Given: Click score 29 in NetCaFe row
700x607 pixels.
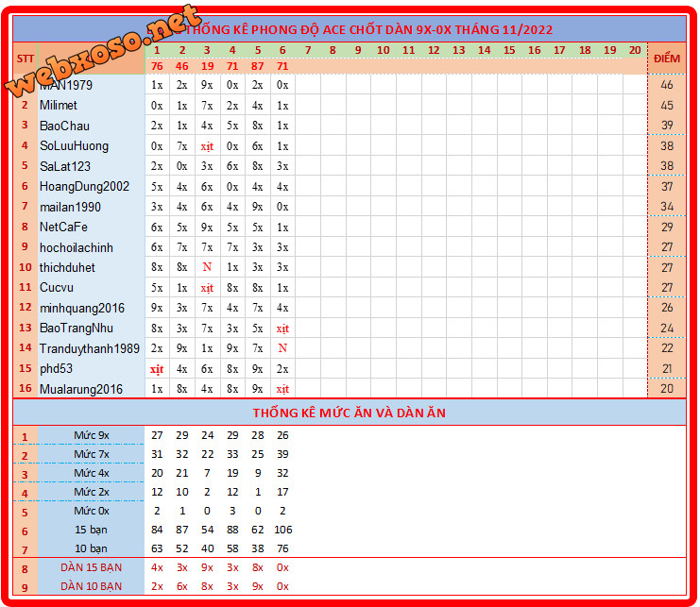Looking at the screenshot, I should pyautogui.click(x=667, y=227).
